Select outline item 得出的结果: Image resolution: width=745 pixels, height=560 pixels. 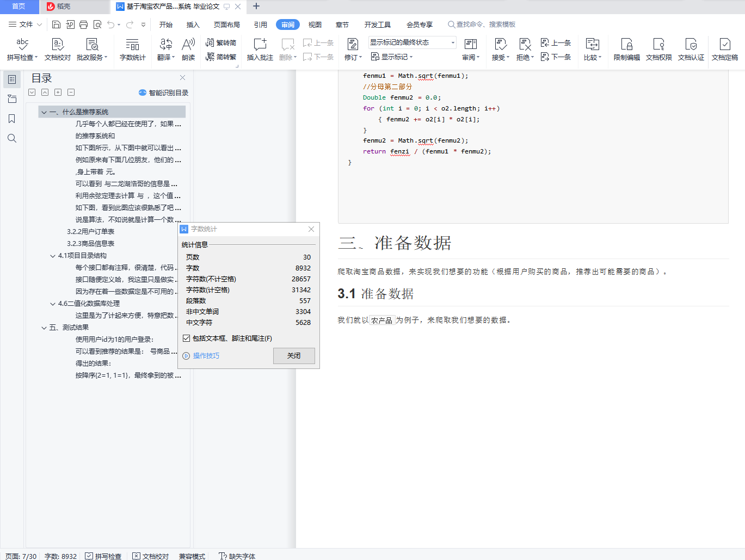93,364
